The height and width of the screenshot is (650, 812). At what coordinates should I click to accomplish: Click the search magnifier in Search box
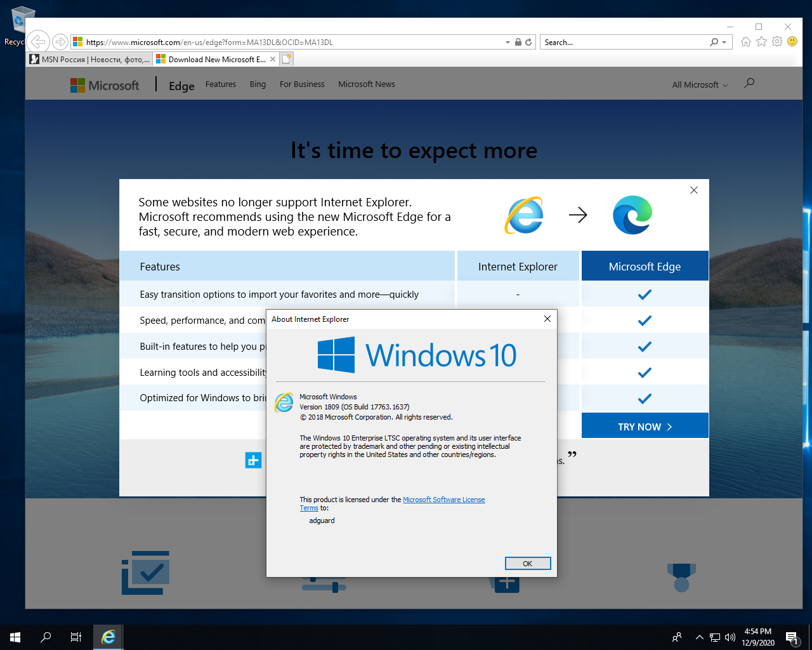(x=714, y=43)
